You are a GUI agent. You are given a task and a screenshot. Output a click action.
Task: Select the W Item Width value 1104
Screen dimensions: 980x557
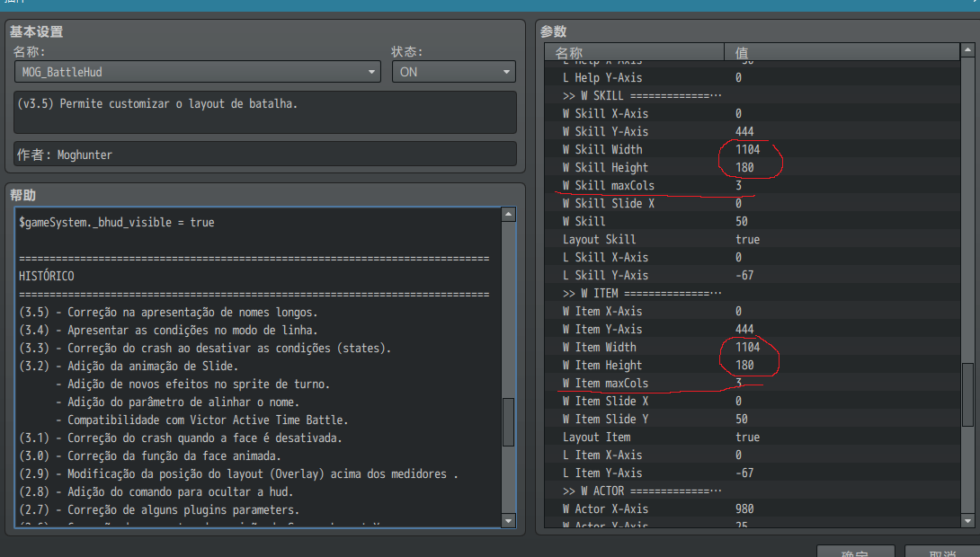(x=747, y=347)
